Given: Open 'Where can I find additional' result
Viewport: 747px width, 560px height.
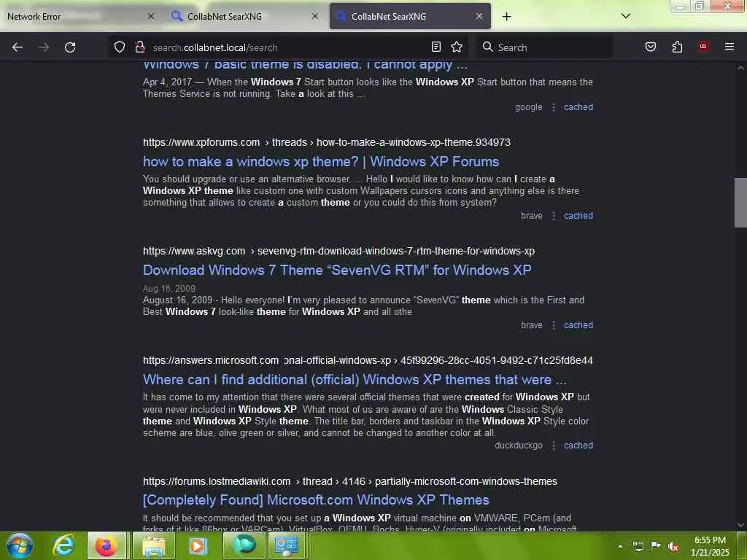Looking at the screenshot, I should 355,379.
